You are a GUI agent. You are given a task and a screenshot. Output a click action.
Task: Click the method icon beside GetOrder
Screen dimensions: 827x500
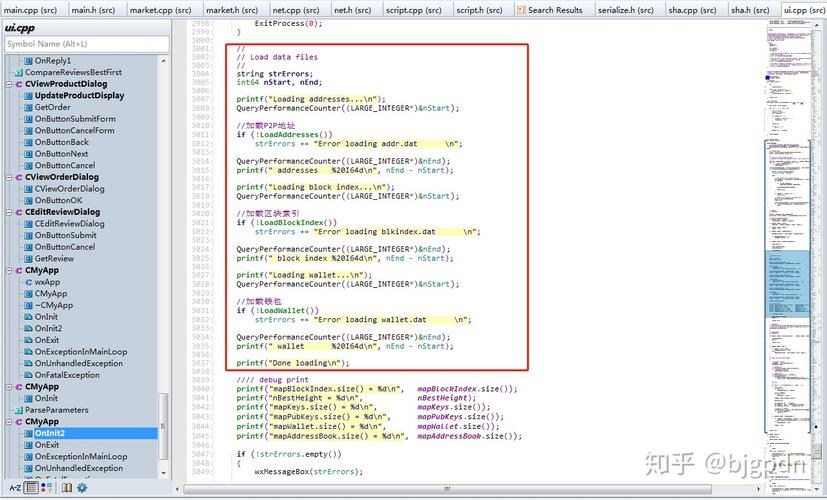(x=28, y=108)
